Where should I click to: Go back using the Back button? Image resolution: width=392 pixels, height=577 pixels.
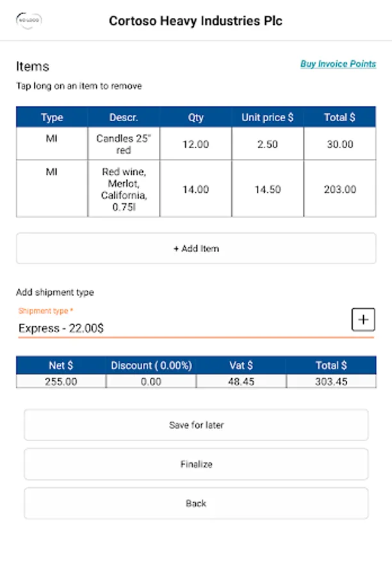coord(196,503)
